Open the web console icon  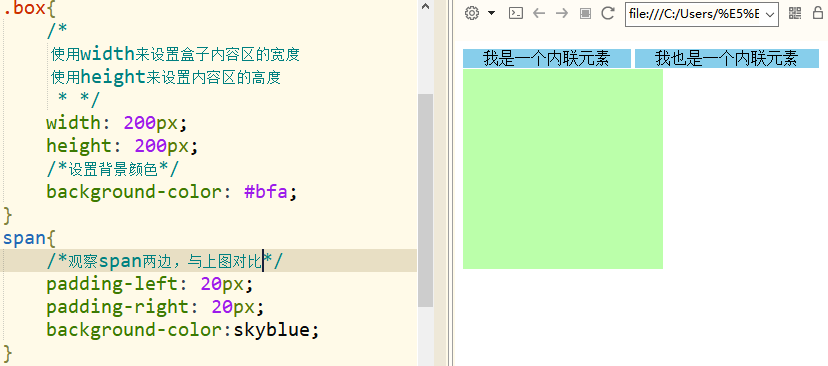click(515, 13)
